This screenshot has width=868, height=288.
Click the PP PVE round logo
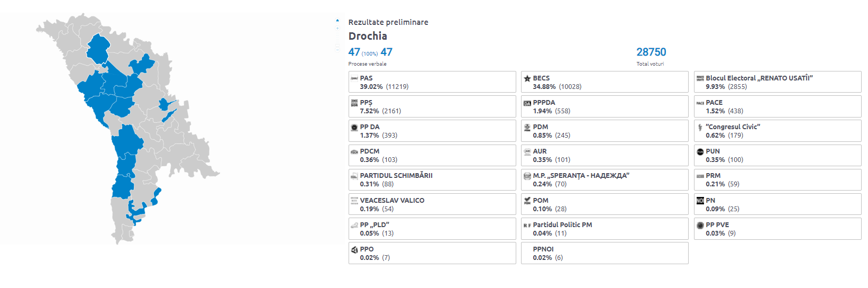tap(700, 225)
